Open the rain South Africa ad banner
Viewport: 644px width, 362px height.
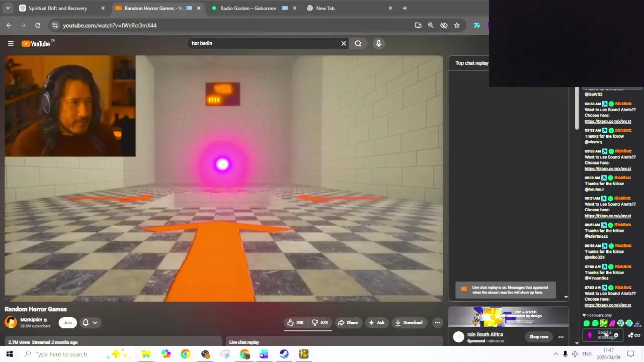pyautogui.click(x=508, y=317)
